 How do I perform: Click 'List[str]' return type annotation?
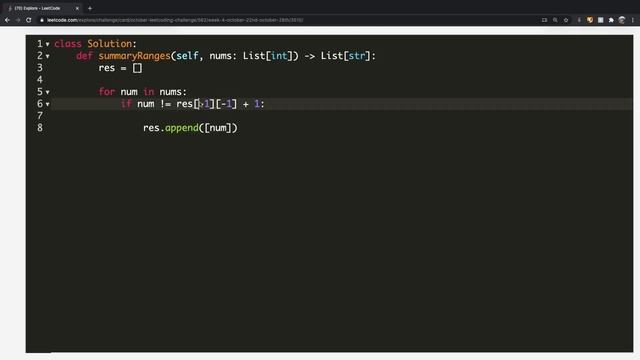(x=345, y=56)
